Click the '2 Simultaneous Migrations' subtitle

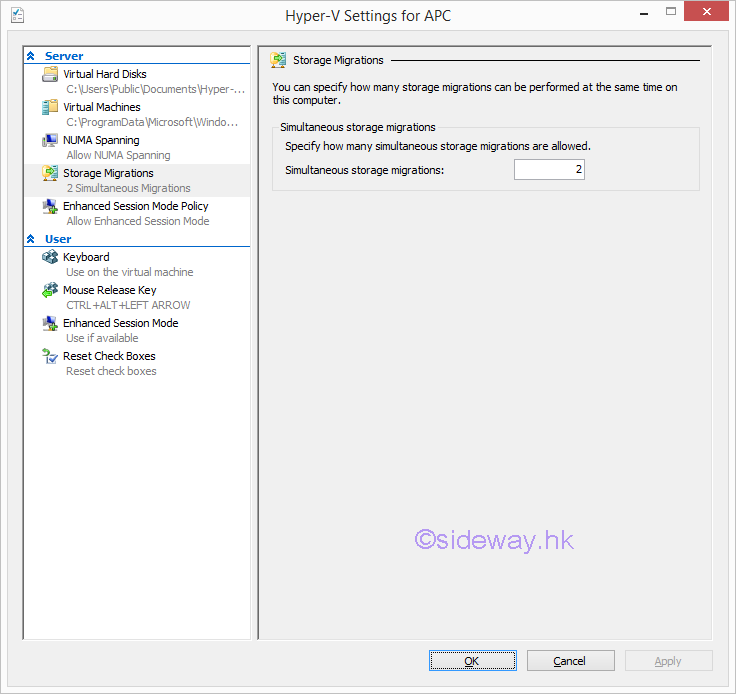tap(129, 188)
